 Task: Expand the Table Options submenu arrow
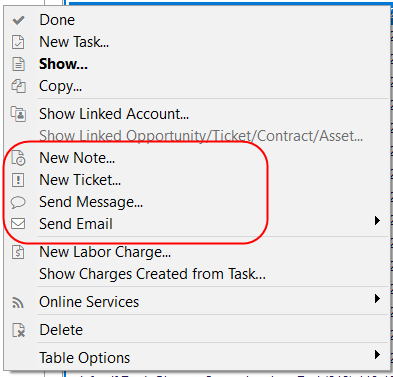(x=377, y=355)
